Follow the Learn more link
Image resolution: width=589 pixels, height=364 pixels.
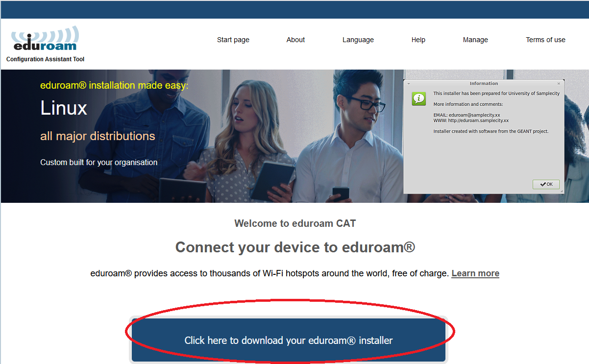click(x=475, y=273)
